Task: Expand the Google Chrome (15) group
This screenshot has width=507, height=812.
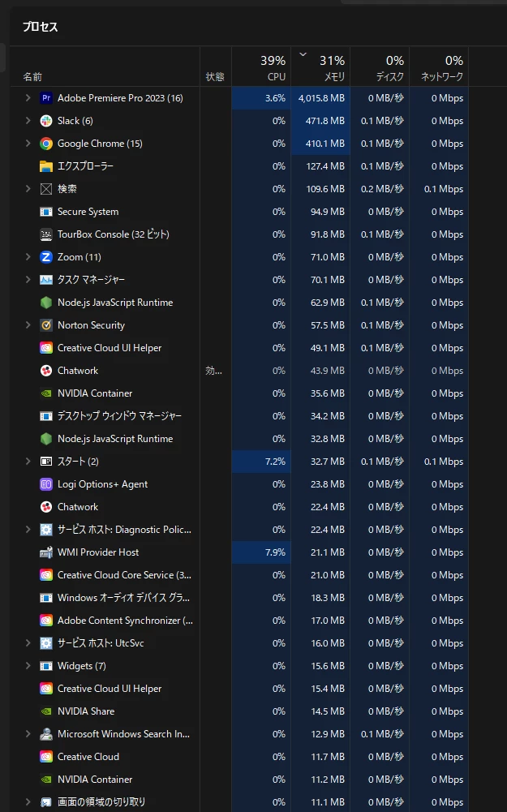Action: point(28,144)
